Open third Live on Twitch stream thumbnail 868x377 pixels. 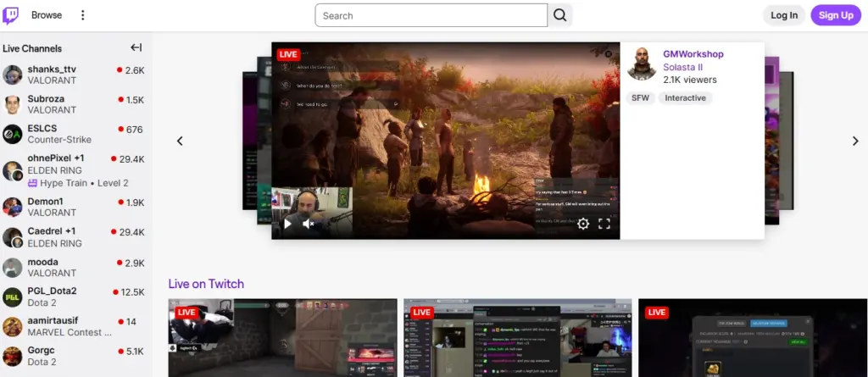coord(753,338)
